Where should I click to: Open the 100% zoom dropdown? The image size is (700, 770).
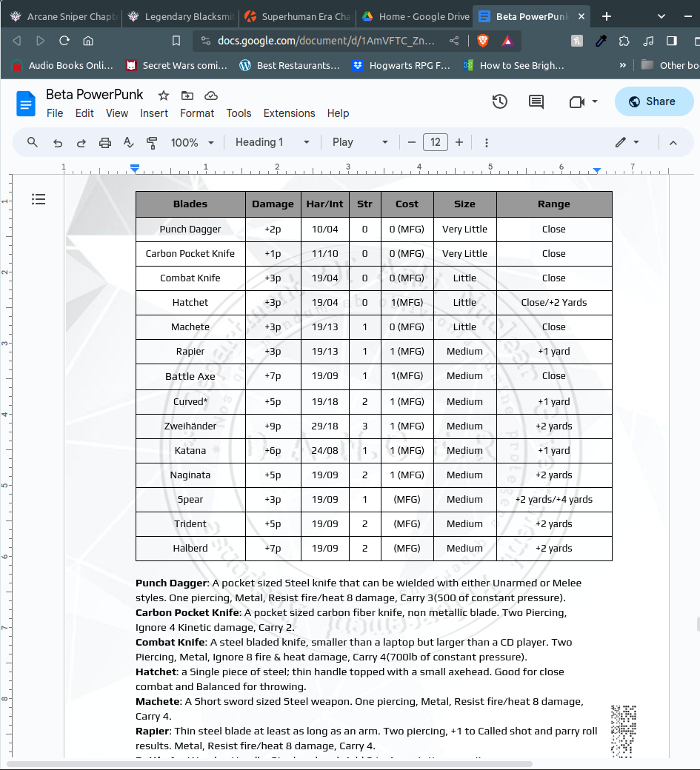pos(192,142)
